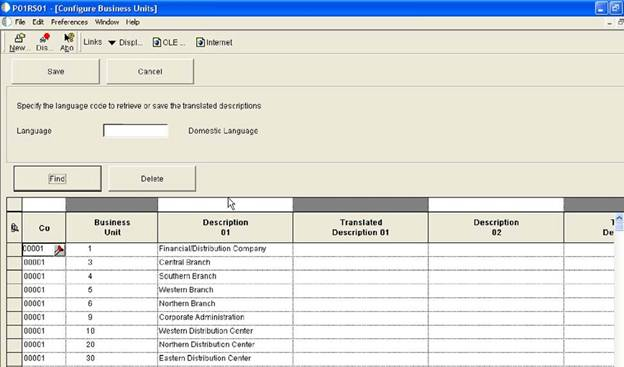Click the New toolbar icon
624x367 pixels.
[18, 42]
